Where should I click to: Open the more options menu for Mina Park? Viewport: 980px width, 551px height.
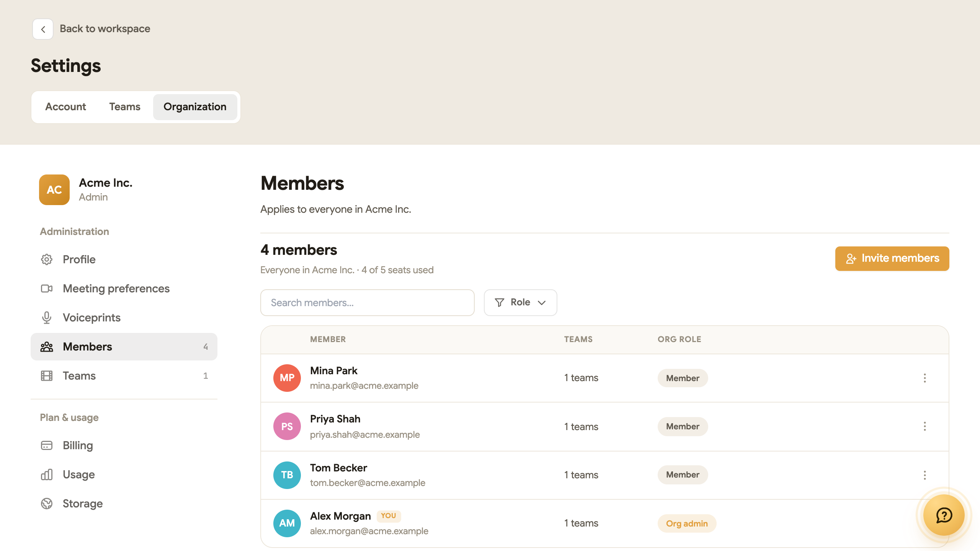click(x=925, y=378)
